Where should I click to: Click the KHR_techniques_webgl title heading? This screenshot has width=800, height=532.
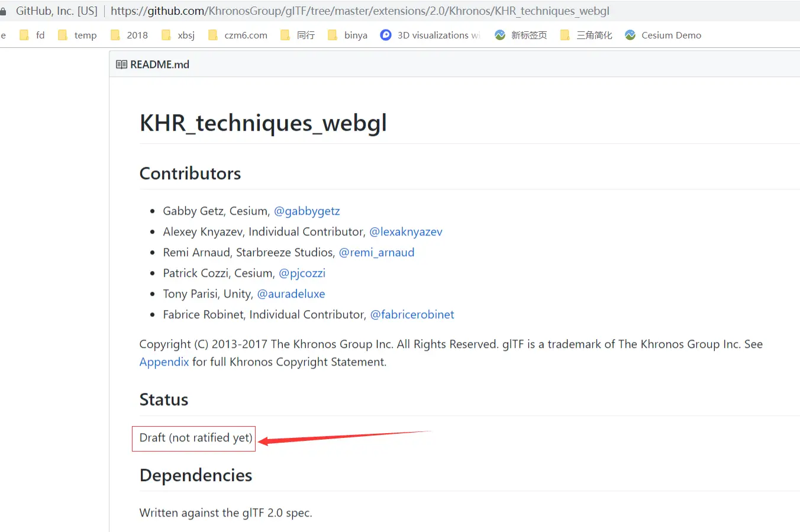tap(263, 123)
